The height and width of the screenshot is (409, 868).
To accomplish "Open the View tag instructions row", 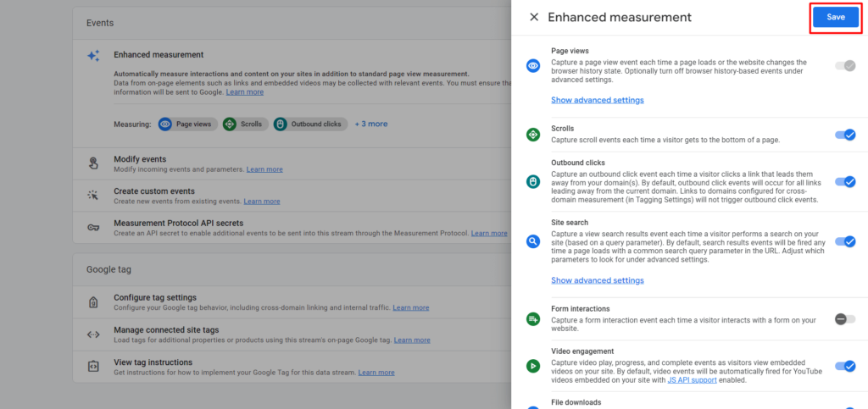I will (x=292, y=367).
